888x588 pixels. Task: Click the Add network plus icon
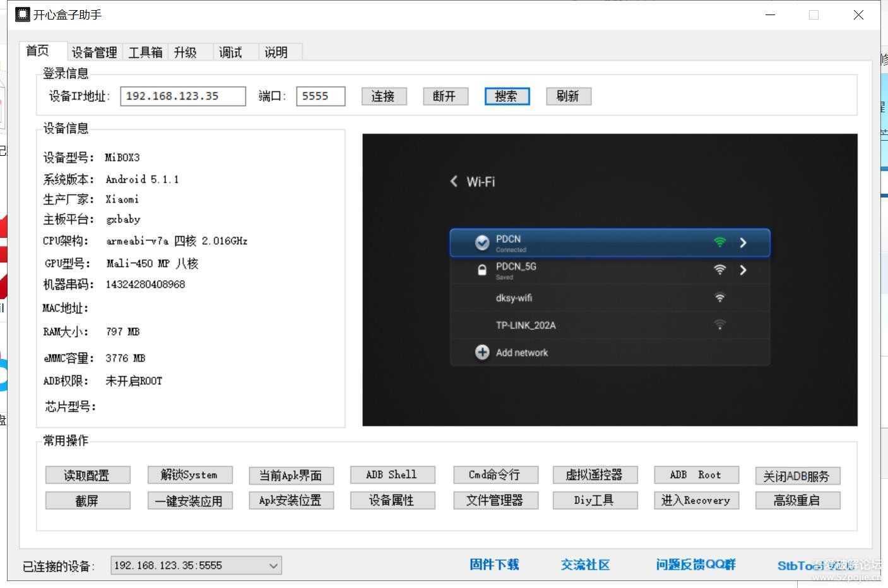(482, 352)
